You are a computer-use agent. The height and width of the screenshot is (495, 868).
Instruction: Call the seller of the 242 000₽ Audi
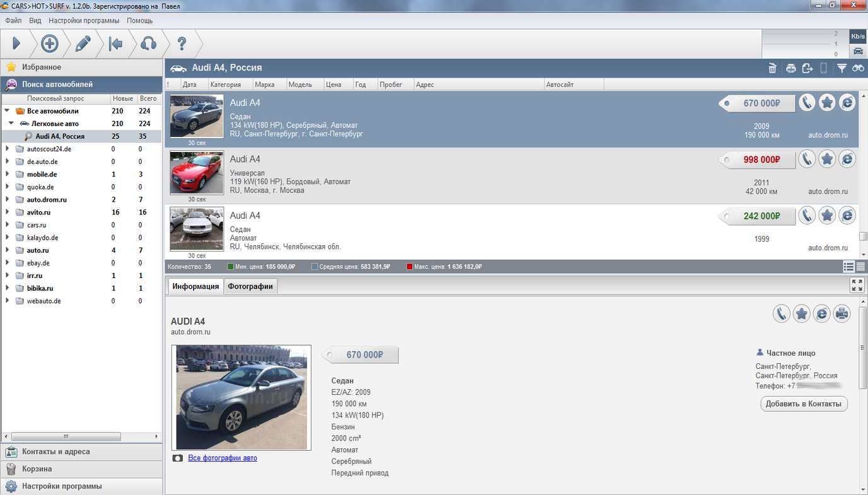pos(807,216)
